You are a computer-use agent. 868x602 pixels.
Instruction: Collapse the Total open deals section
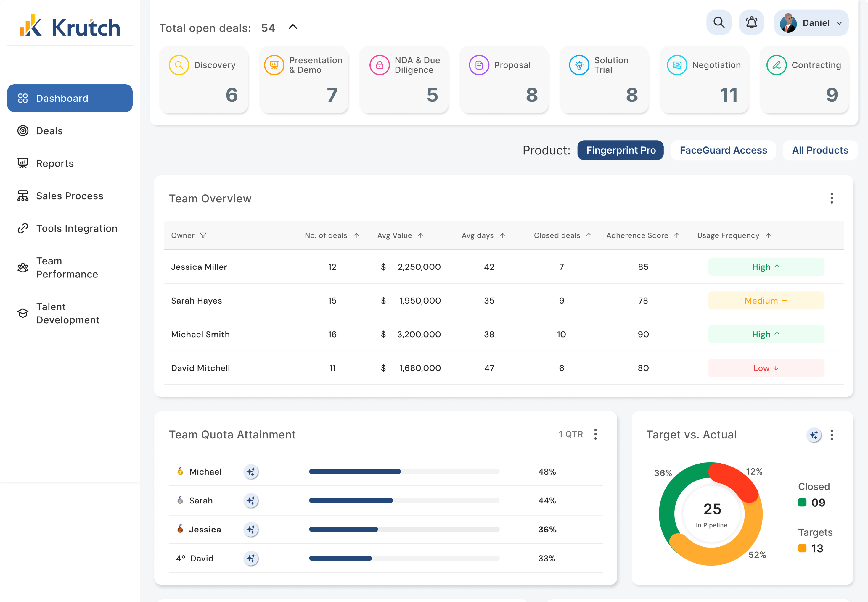[x=293, y=27]
